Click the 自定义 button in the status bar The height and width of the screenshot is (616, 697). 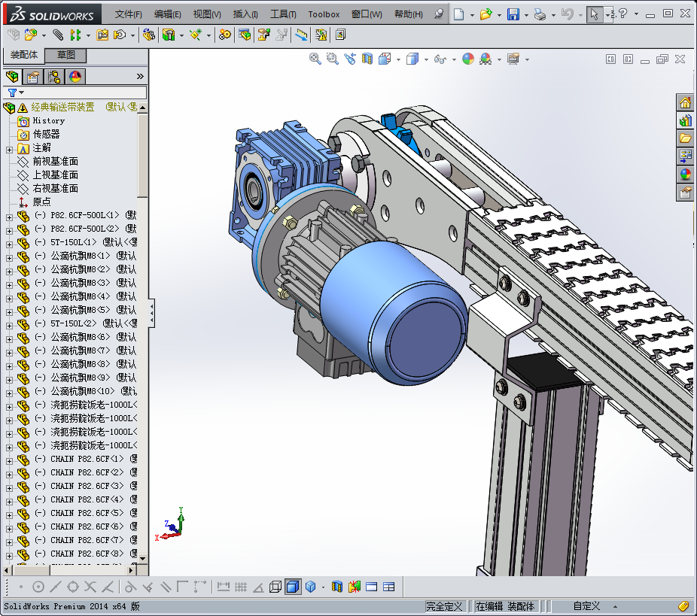pos(586,606)
